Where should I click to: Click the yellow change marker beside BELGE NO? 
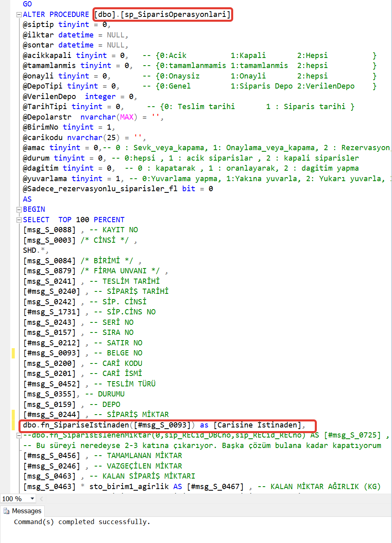coord(13,353)
